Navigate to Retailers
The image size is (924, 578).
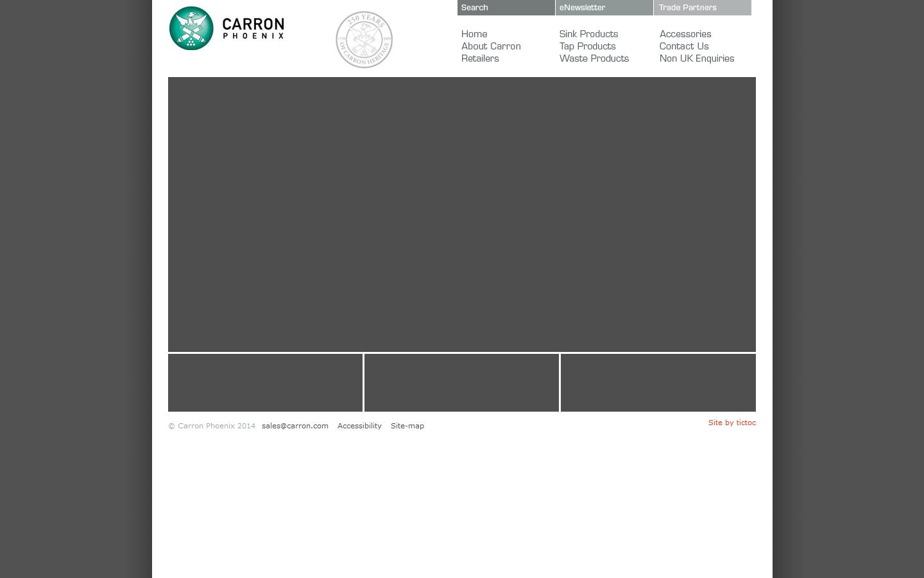tap(480, 58)
